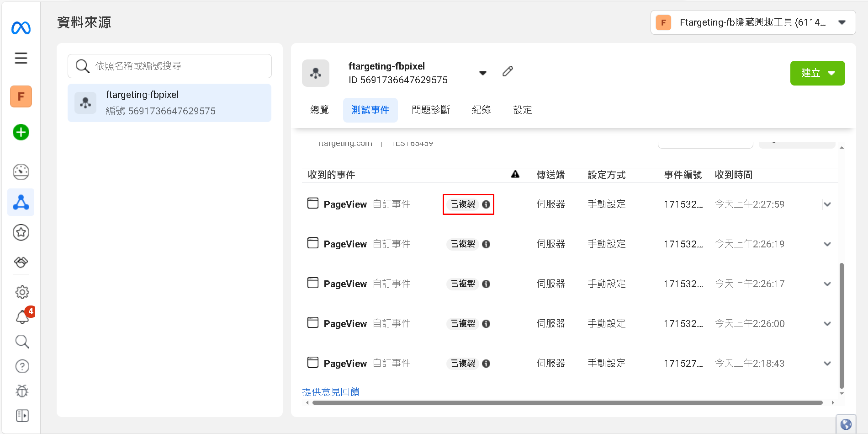Click 今天上午2:26:00 timestamp

(x=750, y=324)
